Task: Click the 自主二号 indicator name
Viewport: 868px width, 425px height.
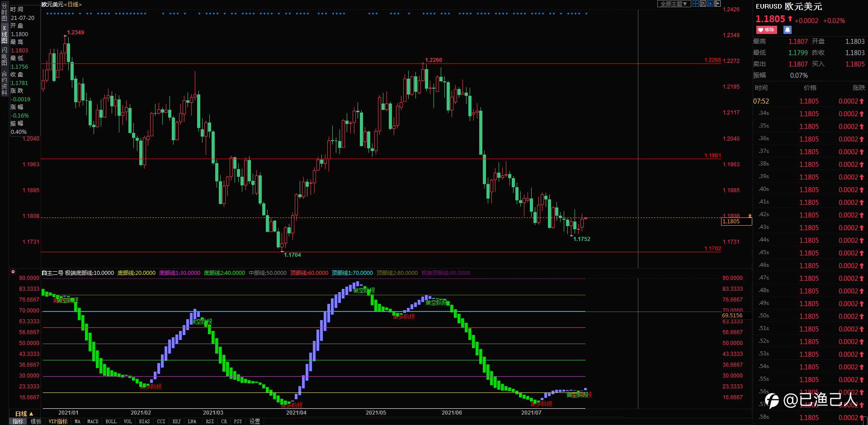Action: 52,273
